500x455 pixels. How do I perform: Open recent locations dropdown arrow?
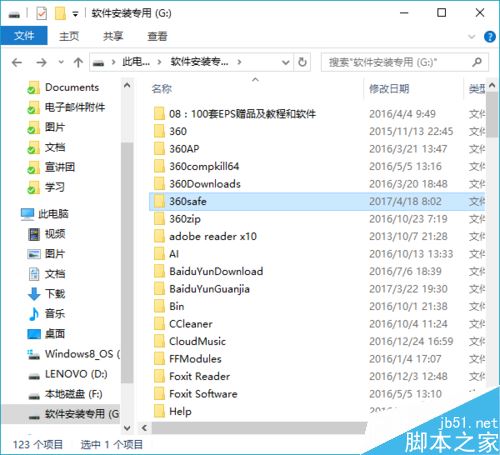(61, 62)
